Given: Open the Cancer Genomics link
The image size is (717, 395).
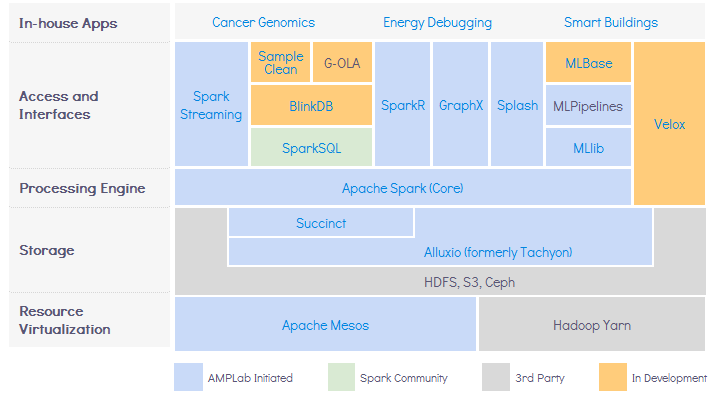Looking at the screenshot, I should (x=263, y=22).
